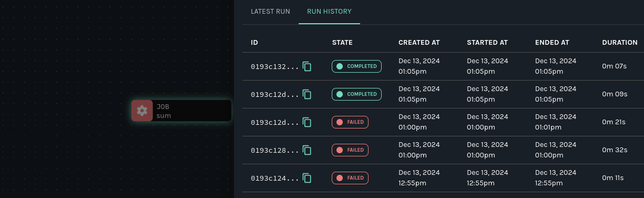Click the ID column header
Screen dimensions: 644x198
[x=254, y=43]
